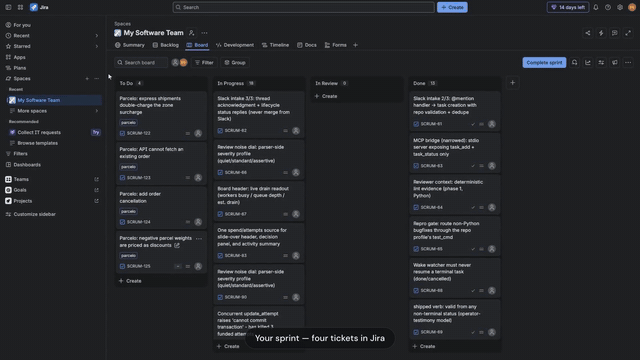The height and width of the screenshot is (360, 640).
Task: Open the Timeline tab
Action: click(276, 45)
